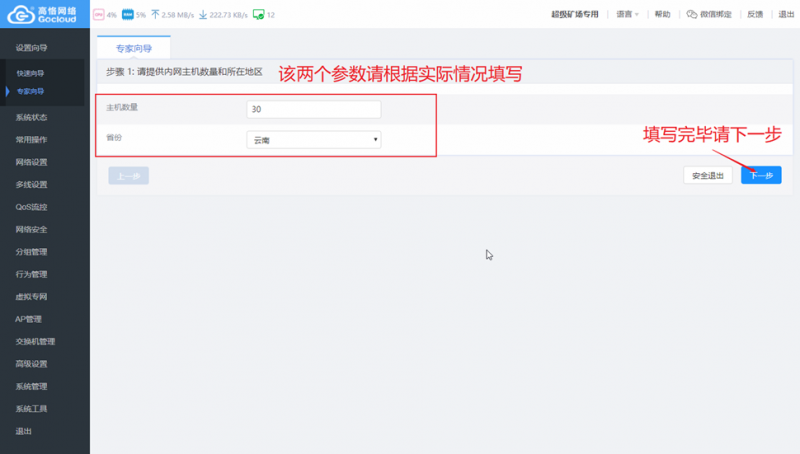Click the 下一步 next button
The width and height of the screenshot is (800, 454).
(x=760, y=175)
